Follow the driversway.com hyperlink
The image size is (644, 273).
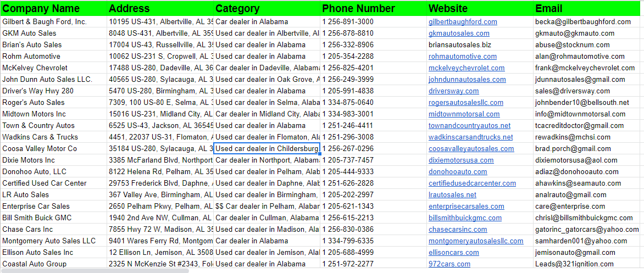pyautogui.click(x=453, y=91)
